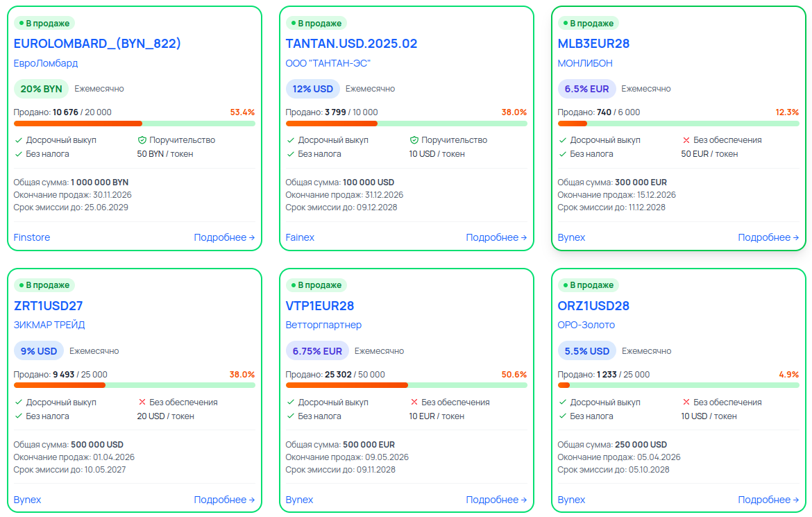
Task: Click the red cross icon in the ZRT1USD27 card
Action: 142,402
